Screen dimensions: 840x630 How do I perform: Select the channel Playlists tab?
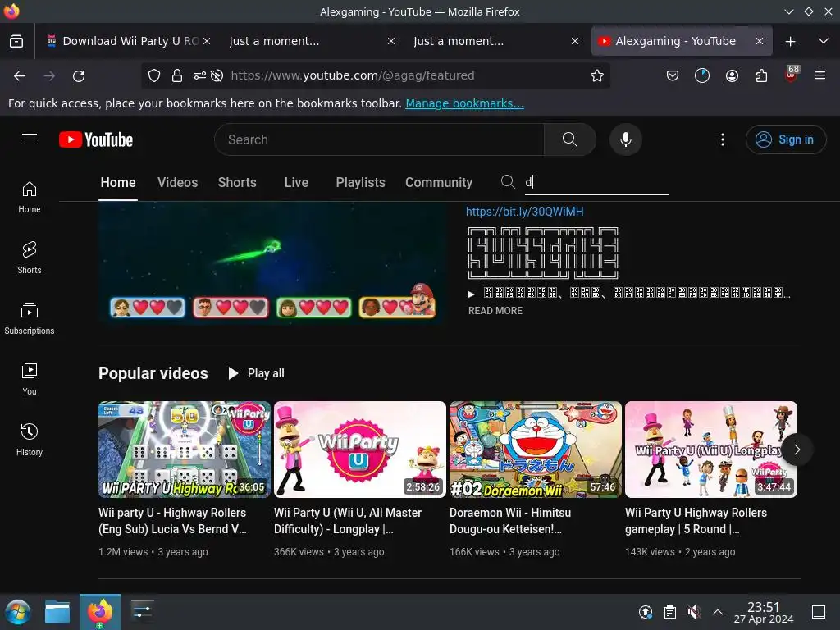361,182
